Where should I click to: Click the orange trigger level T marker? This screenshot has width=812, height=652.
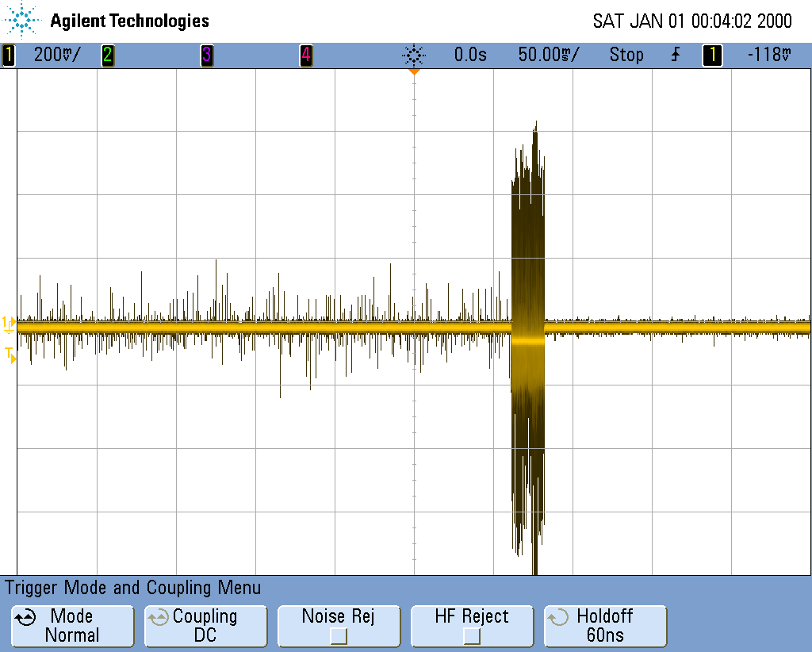[9, 354]
